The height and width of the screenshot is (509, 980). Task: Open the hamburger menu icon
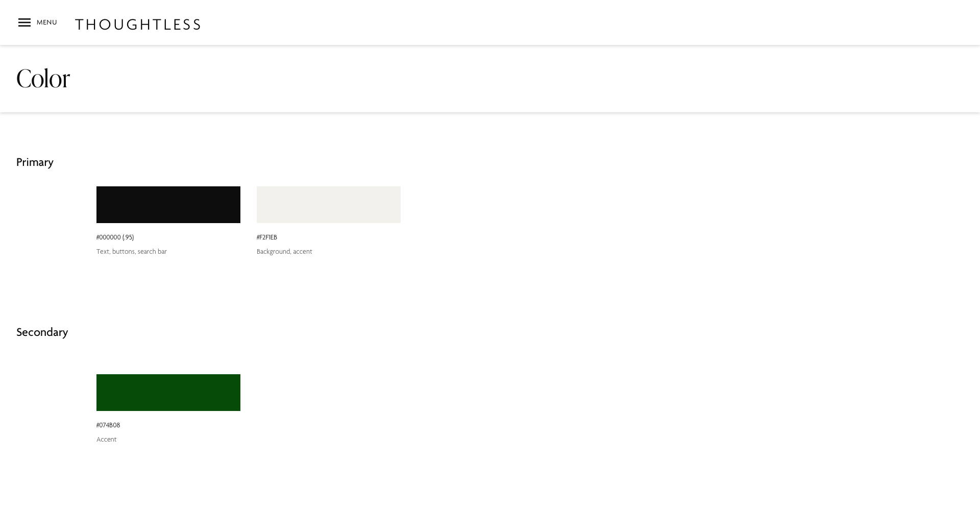coord(24,22)
